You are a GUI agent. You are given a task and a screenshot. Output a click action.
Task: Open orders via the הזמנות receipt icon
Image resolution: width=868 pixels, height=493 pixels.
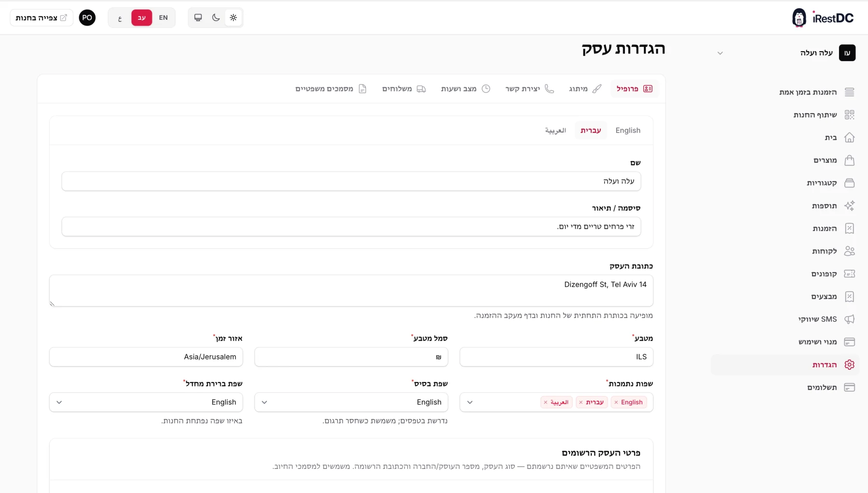(849, 228)
